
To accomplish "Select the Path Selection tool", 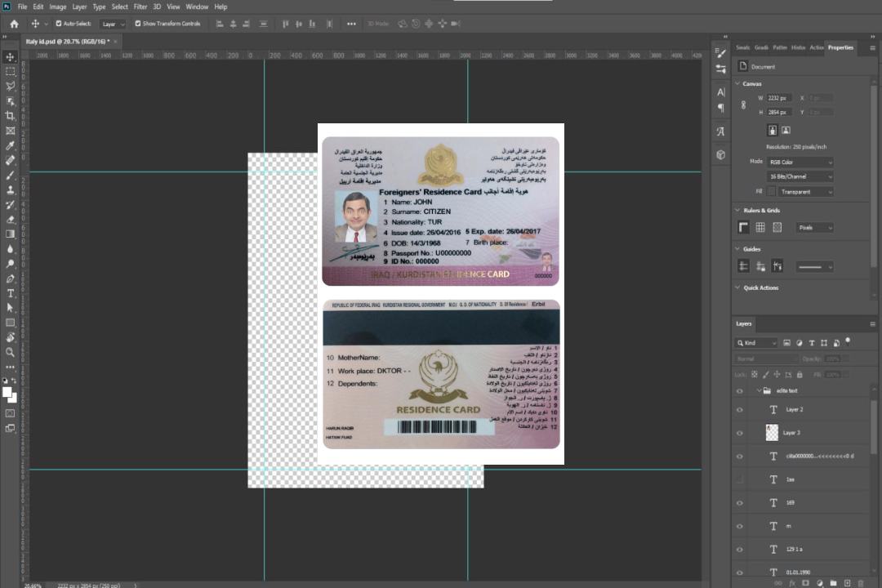I will tap(10, 308).
